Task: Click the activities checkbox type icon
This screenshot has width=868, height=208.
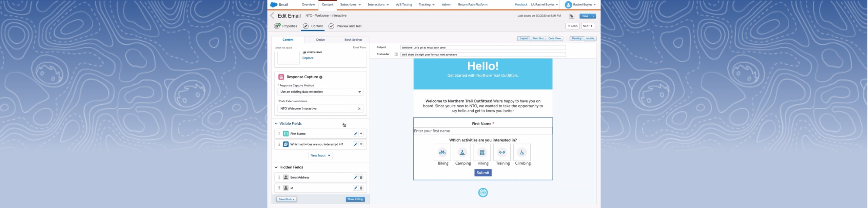Action: pos(286,144)
